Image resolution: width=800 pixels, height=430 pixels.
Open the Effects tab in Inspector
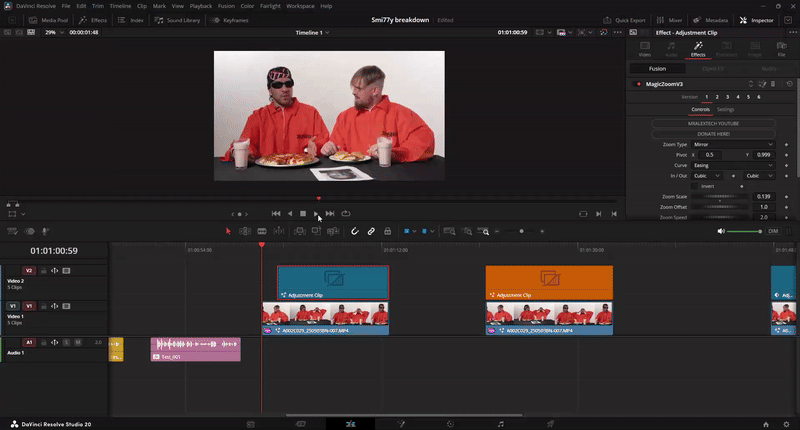(x=698, y=48)
